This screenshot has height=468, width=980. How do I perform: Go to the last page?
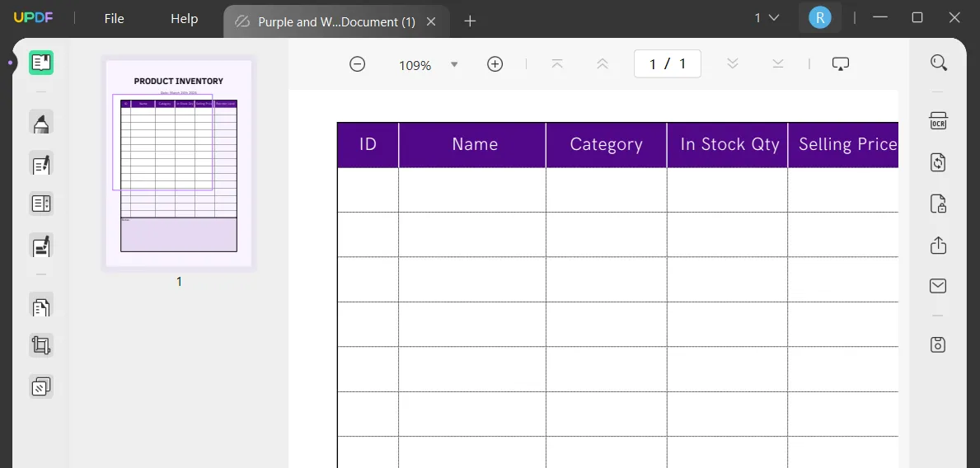[x=777, y=63]
